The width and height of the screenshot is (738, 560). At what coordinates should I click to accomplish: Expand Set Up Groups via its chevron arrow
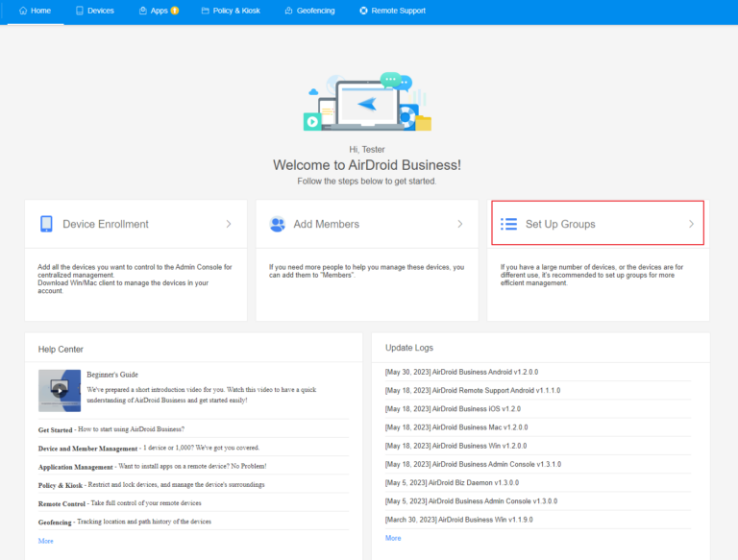[x=691, y=224]
